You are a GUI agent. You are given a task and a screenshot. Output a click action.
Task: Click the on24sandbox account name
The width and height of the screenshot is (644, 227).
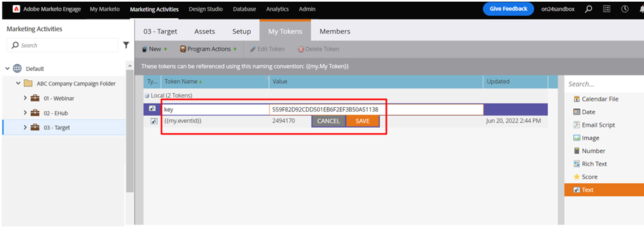[x=558, y=9]
